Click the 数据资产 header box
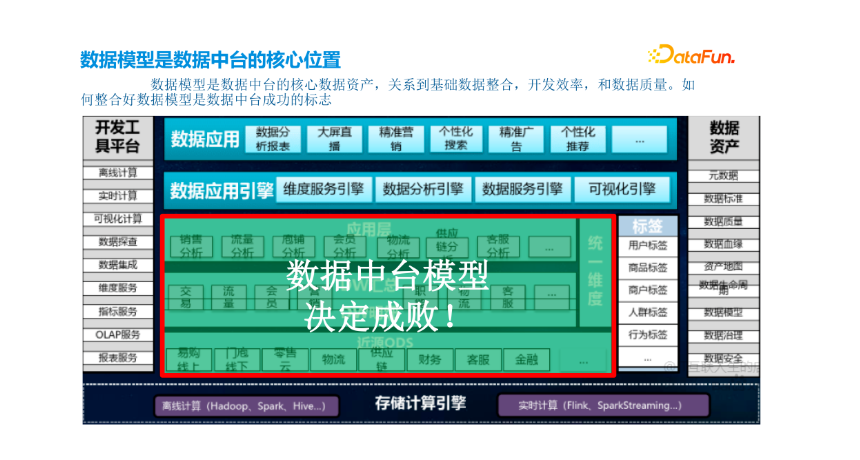 (724, 138)
